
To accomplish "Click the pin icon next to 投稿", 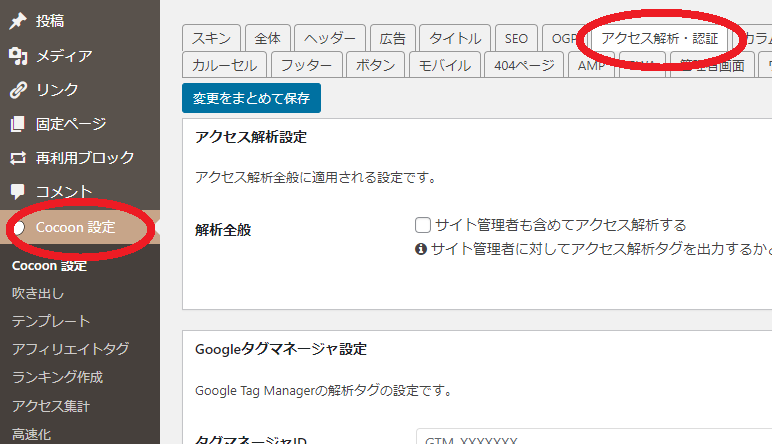I will click(x=18, y=21).
